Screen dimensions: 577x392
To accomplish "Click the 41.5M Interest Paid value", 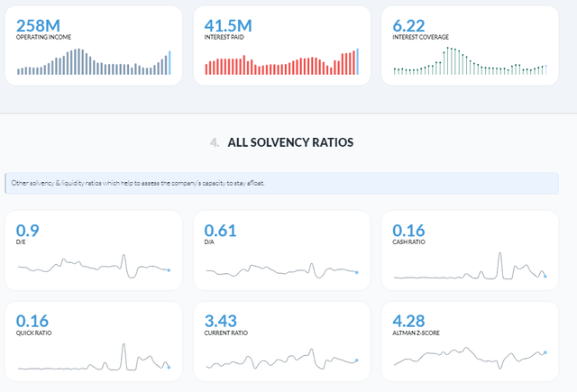I will (x=229, y=24).
